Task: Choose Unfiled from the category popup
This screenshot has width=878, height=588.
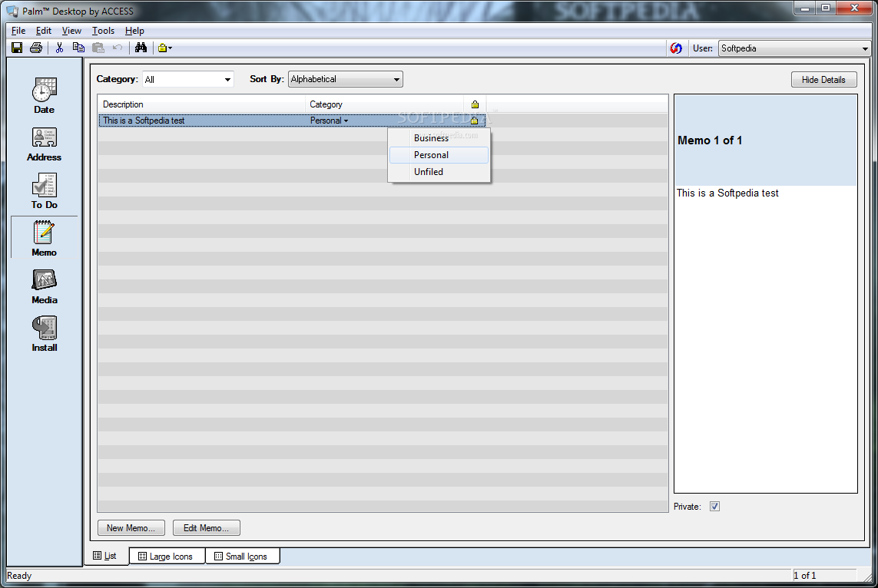Action: pyautogui.click(x=439, y=172)
